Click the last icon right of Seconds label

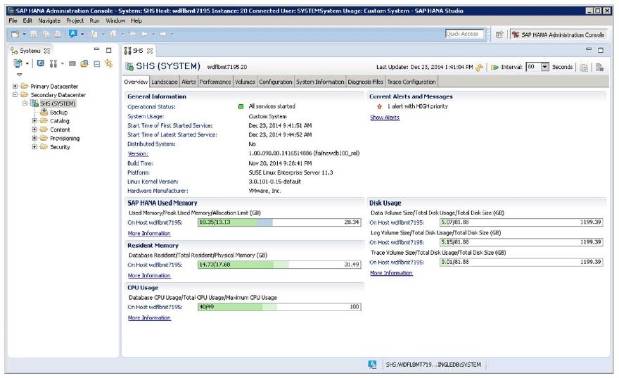point(599,67)
